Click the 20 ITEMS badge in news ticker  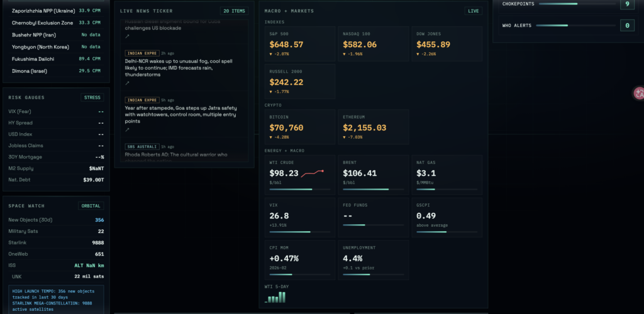pyautogui.click(x=234, y=11)
